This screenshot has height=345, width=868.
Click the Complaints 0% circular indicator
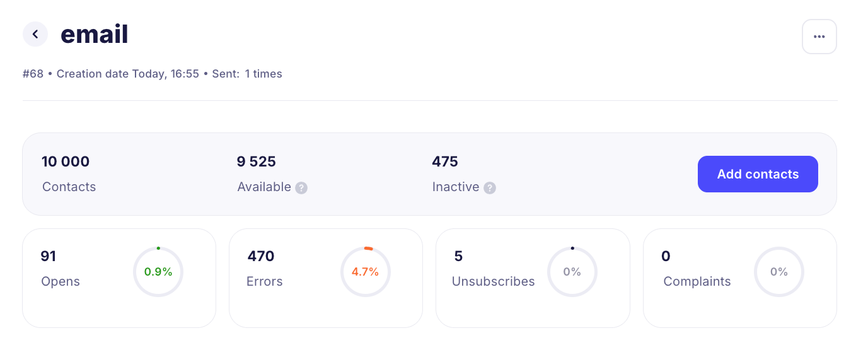(778, 272)
